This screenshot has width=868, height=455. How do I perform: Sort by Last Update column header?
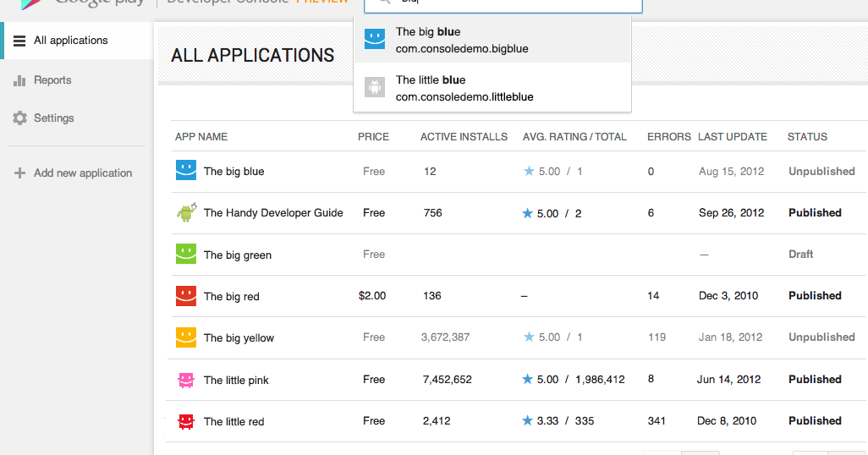coord(732,136)
